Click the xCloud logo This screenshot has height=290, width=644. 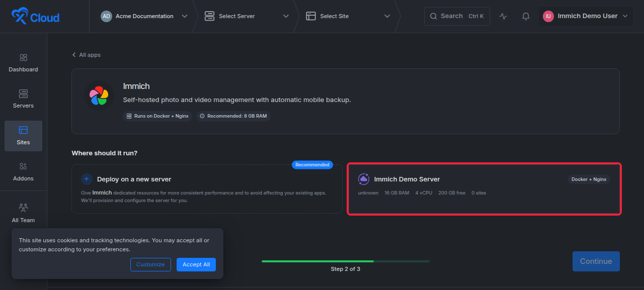pos(35,17)
